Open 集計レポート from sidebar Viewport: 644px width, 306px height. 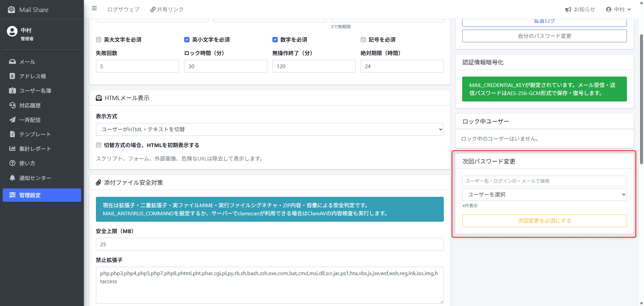coord(42,149)
